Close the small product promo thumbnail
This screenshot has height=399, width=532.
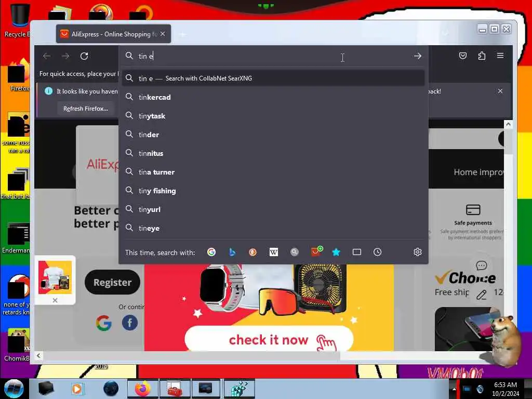tap(55, 300)
